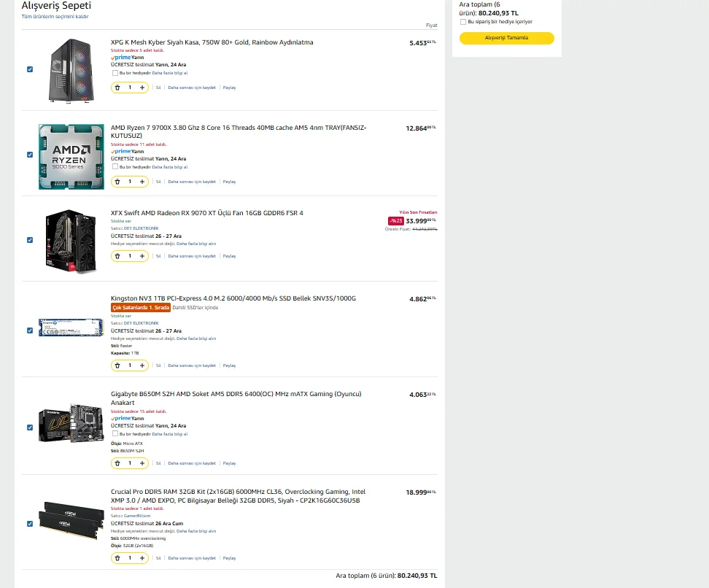This screenshot has height=588, width=709.
Task: Click 'Daha fazla bilgi al' for XPG case gift
Action: point(169,73)
